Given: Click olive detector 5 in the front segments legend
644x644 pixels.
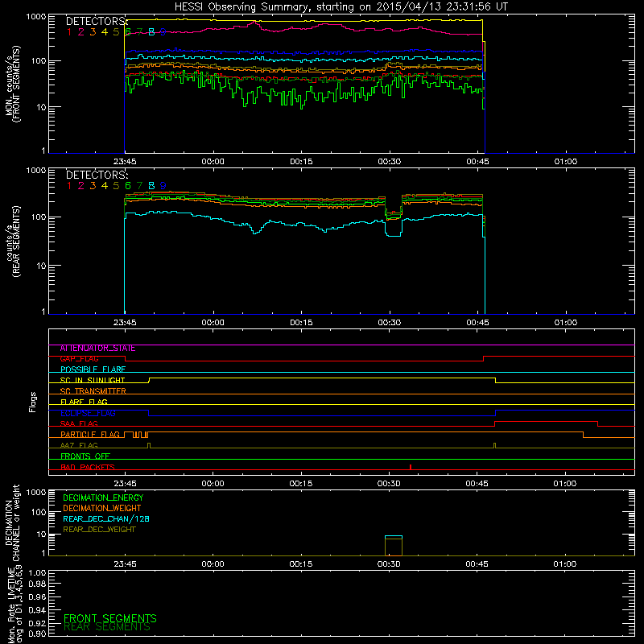Looking at the screenshot, I should (x=116, y=31).
